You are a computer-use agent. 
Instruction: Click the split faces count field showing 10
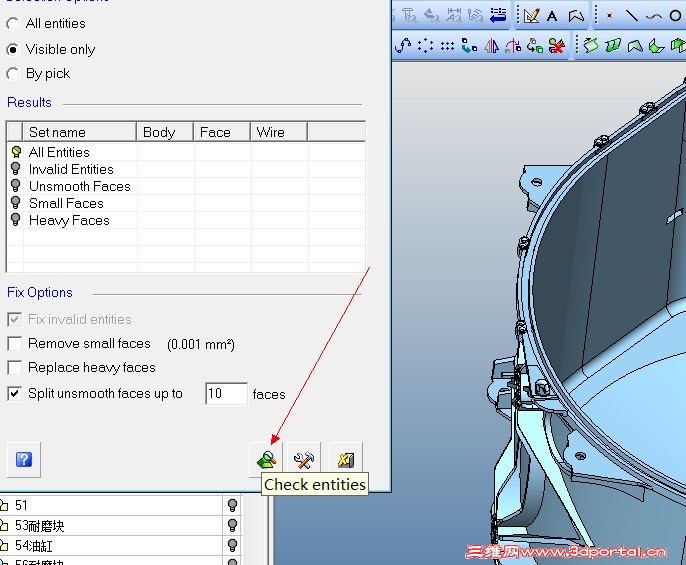point(226,393)
